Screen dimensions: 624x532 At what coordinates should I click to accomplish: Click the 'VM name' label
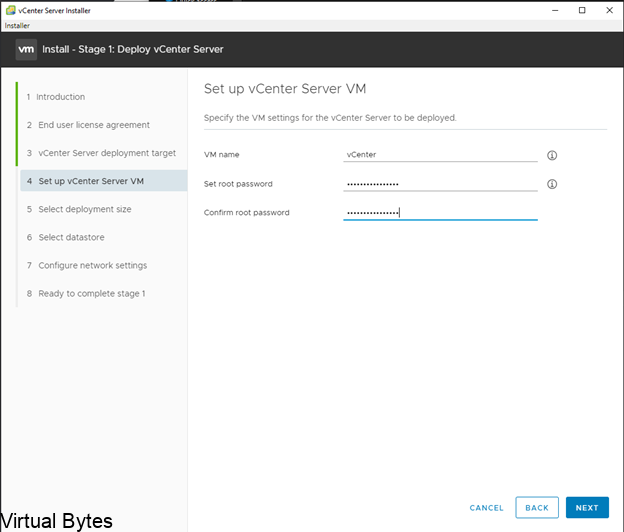(222, 154)
